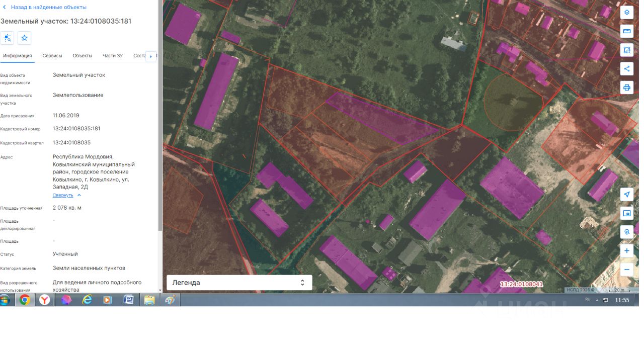Click the back chevron arrow icon
Screen dimensions: 644x362
coord(5,8)
